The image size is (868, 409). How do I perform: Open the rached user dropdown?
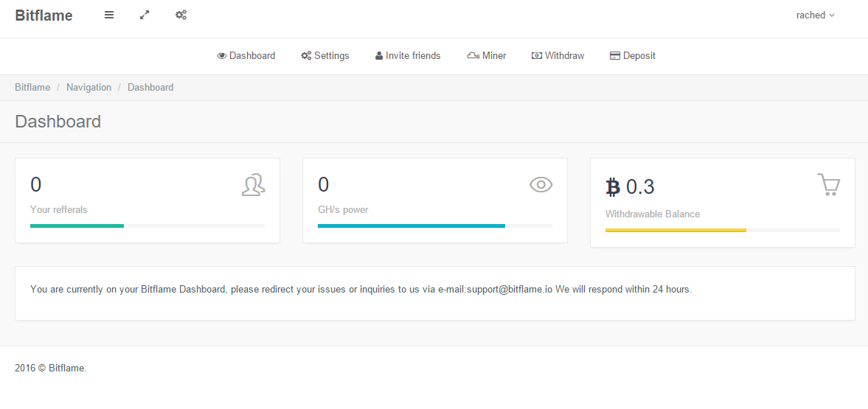tap(816, 15)
